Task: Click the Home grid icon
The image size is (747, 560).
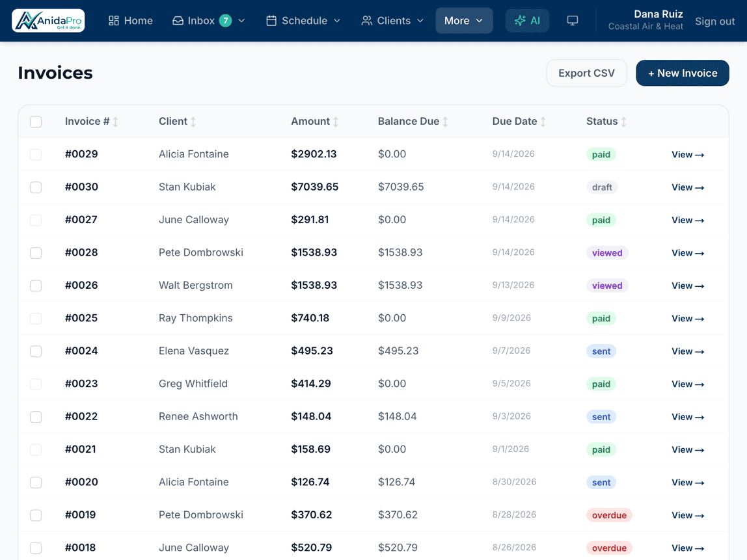Action: 113,20
